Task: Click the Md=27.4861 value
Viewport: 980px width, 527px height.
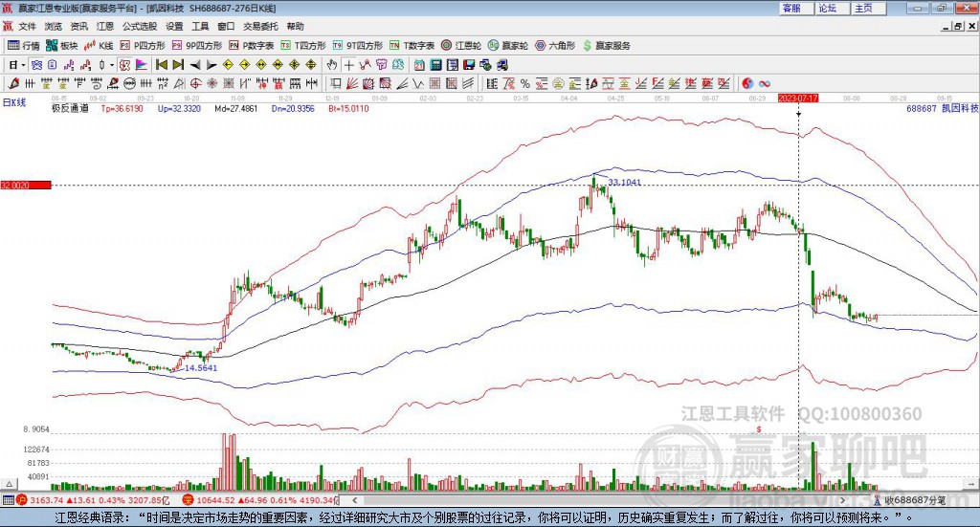Action: (236, 109)
